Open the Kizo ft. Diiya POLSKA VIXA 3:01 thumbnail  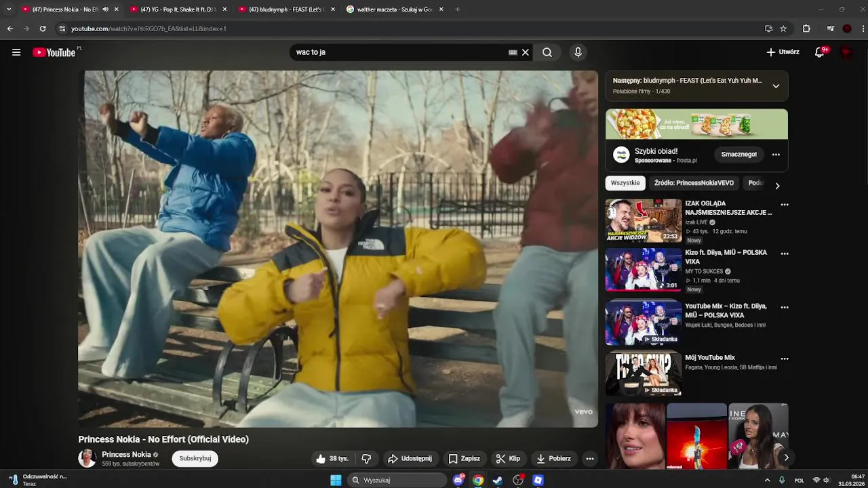tap(644, 269)
